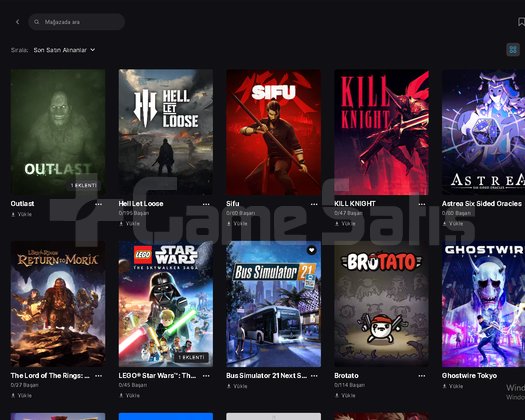Click the "Sifu" game title

pyautogui.click(x=233, y=204)
